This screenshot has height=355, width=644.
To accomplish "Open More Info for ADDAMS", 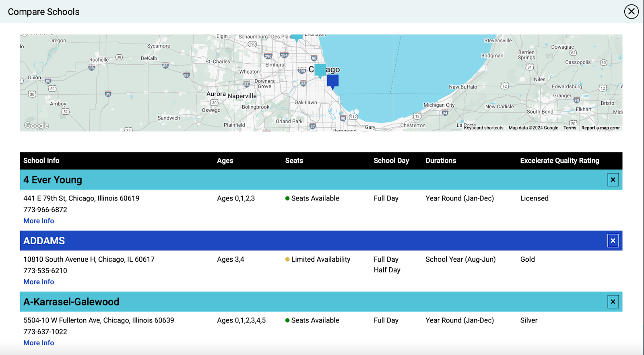I will coord(39,282).
